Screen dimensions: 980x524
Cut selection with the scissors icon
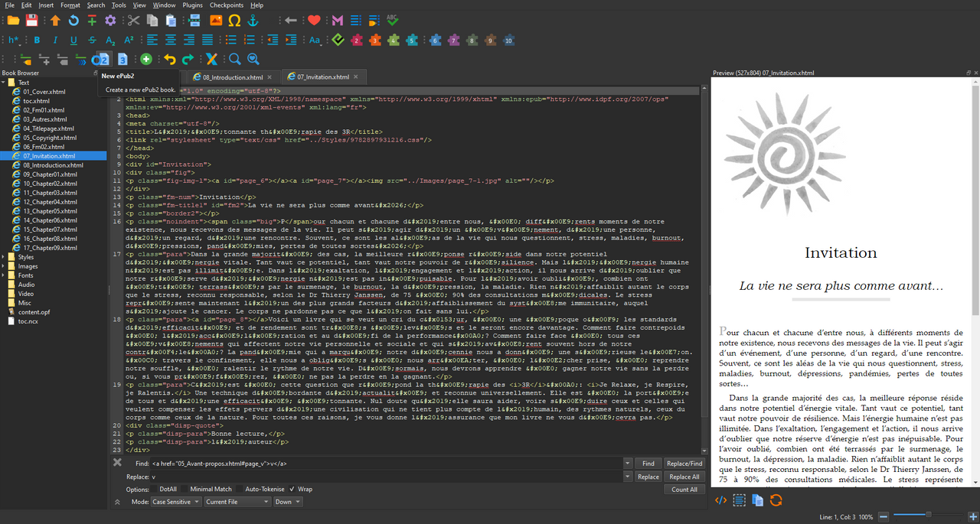pyautogui.click(x=133, y=20)
